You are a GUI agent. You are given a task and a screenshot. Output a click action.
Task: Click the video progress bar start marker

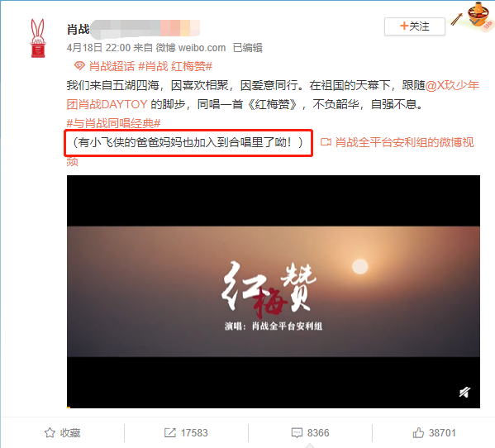pos(69,407)
